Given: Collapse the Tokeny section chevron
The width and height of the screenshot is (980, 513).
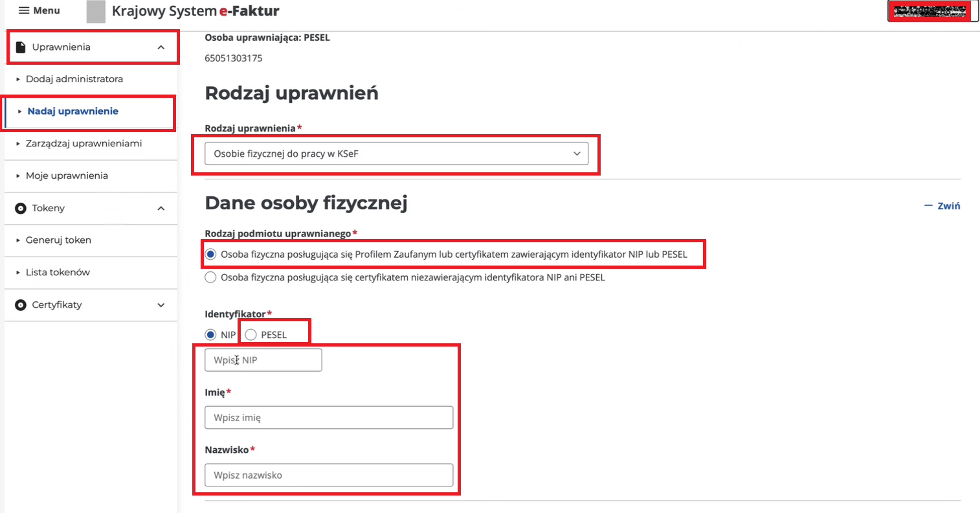Looking at the screenshot, I should 161,208.
